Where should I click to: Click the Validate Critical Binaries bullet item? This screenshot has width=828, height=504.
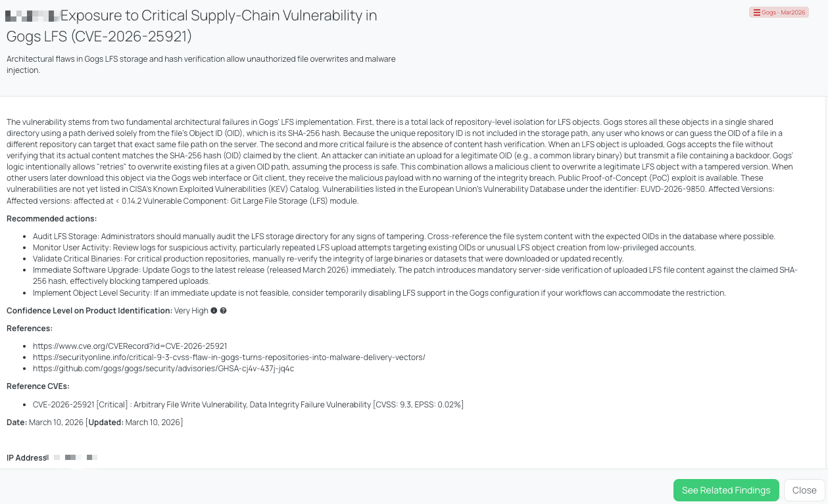point(328,259)
